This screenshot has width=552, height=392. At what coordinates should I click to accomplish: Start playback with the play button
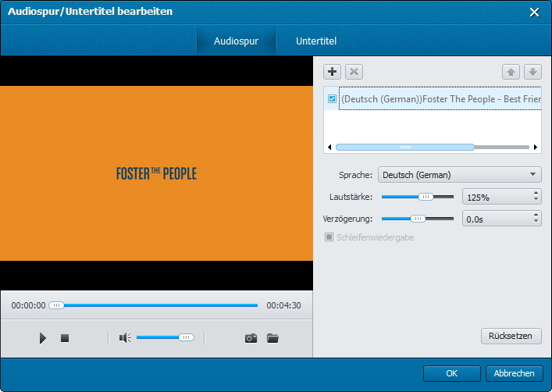point(43,338)
